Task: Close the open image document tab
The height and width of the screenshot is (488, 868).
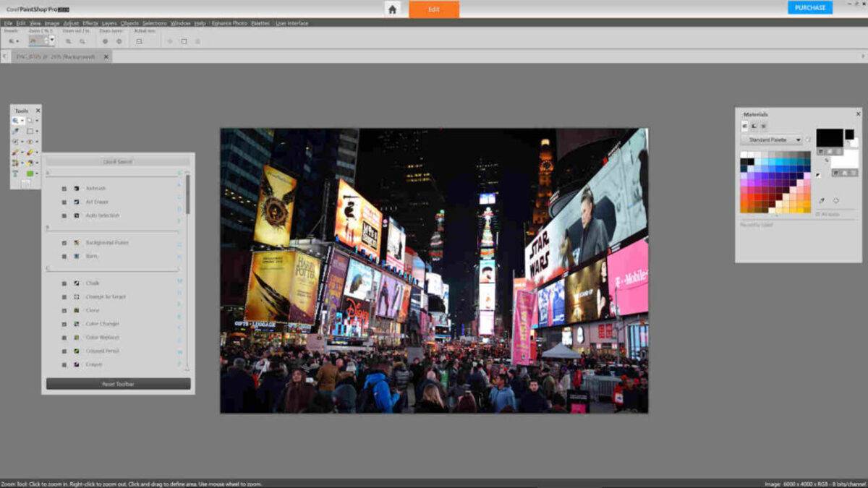Action: [x=106, y=56]
